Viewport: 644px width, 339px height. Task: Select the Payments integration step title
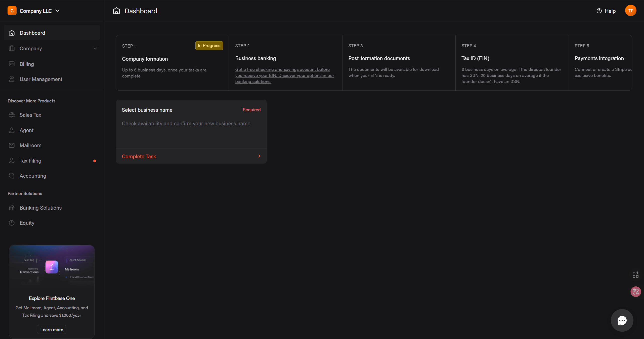click(x=599, y=58)
